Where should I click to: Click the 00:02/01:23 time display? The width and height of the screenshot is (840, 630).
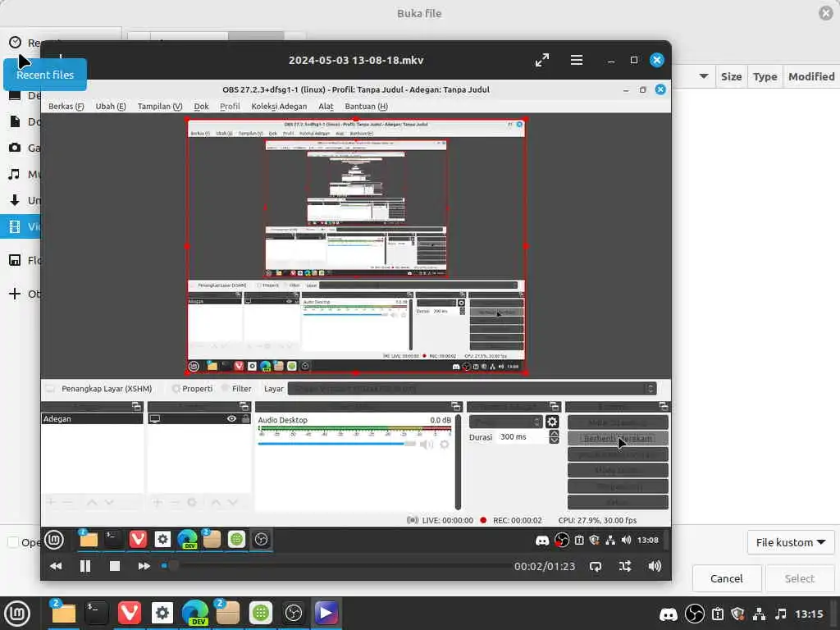coord(545,566)
